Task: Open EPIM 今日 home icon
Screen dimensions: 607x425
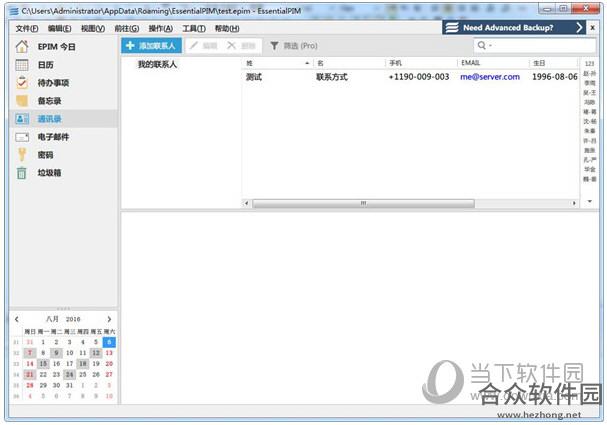Action: pyautogui.click(x=22, y=47)
